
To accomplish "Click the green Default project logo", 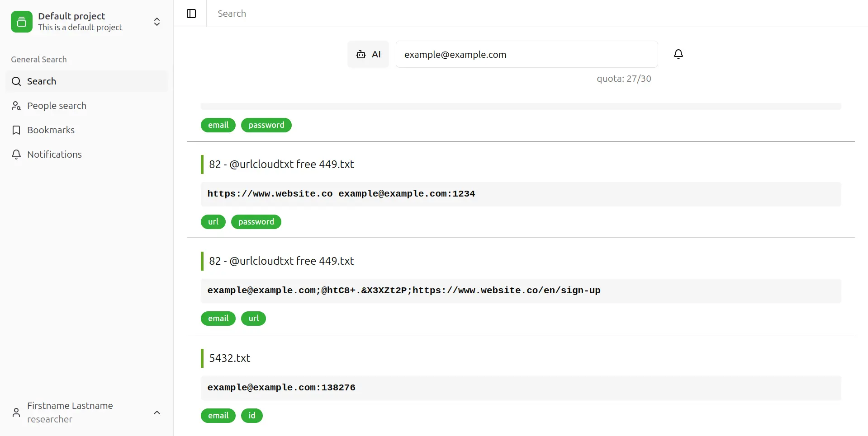I will 22,22.
